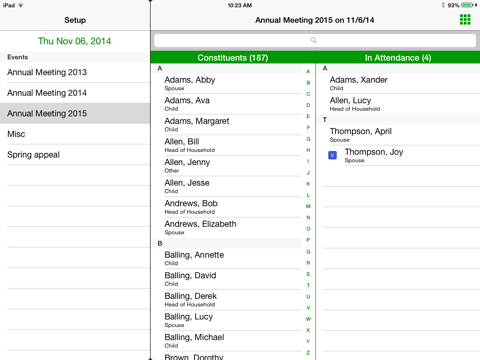Jump to letter C in index

(x=308, y=94)
